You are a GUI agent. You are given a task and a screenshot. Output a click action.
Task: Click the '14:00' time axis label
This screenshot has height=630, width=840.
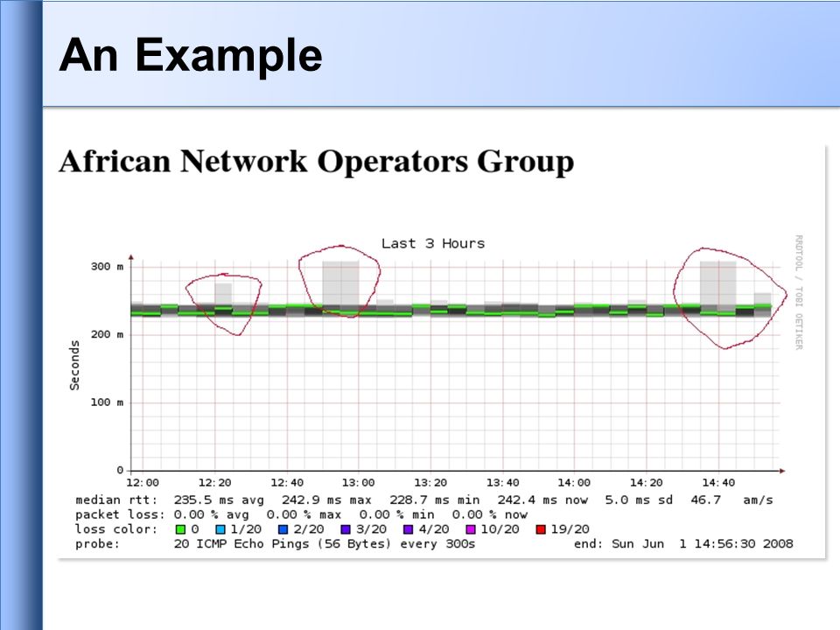(574, 483)
